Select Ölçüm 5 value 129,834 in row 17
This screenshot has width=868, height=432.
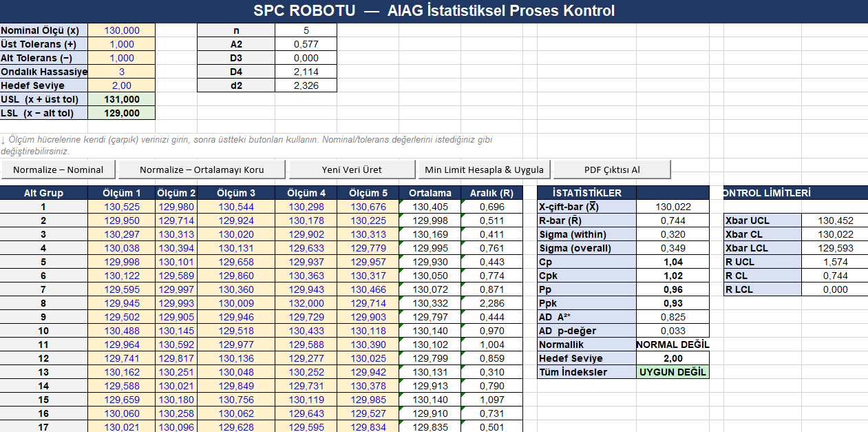[x=368, y=427]
